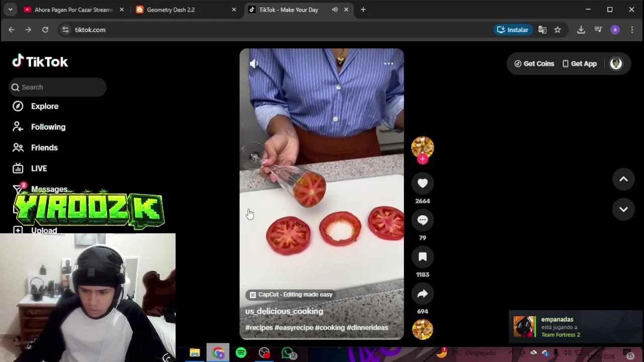
Task: Follow creator using the red plus badge
Action: tap(423, 159)
